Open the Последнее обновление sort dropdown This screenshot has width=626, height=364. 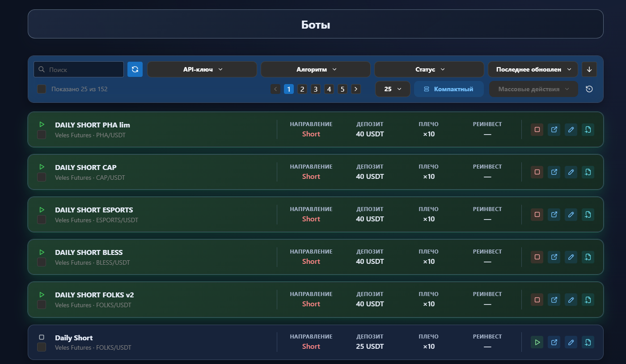533,69
